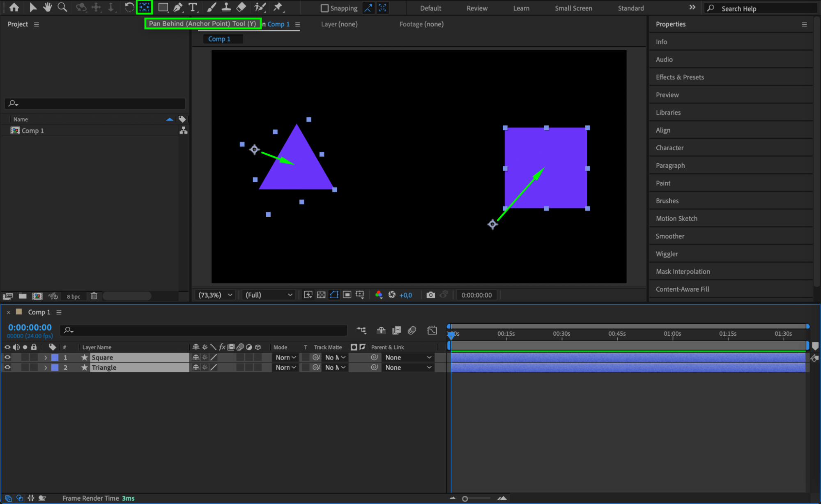
Task: Click the 8 bpc color depth button
Action: pos(74,296)
